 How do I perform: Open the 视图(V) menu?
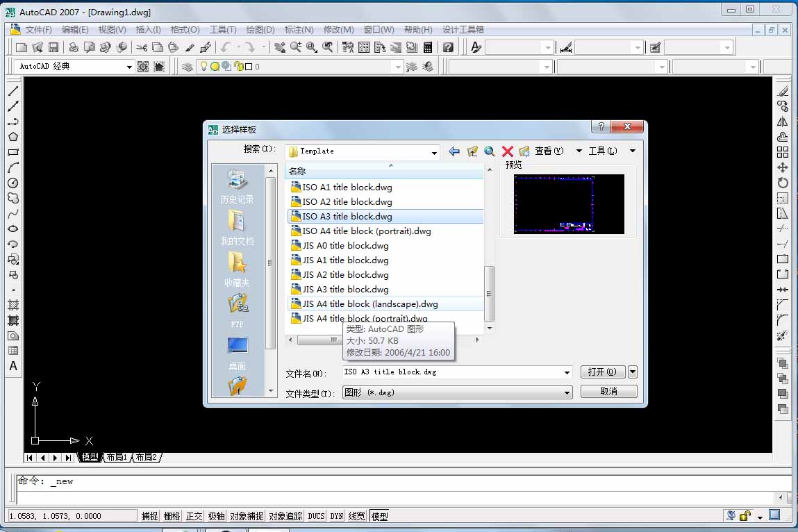(112, 30)
